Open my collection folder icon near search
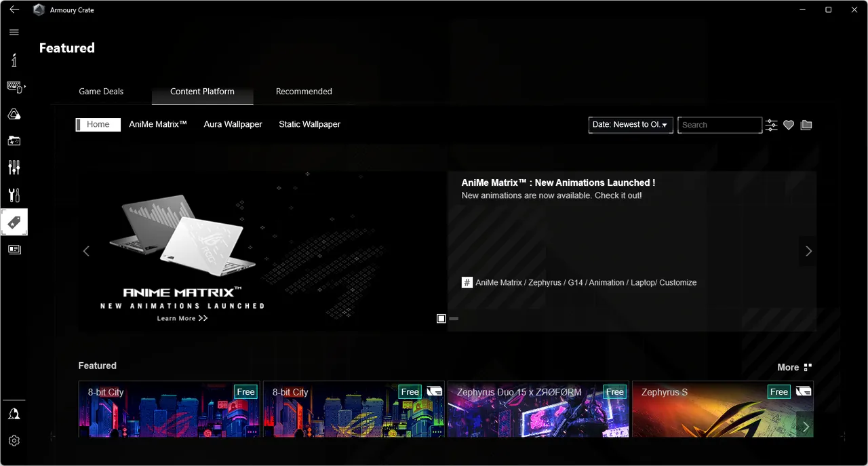This screenshot has height=466, width=868. [x=806, y=125]
